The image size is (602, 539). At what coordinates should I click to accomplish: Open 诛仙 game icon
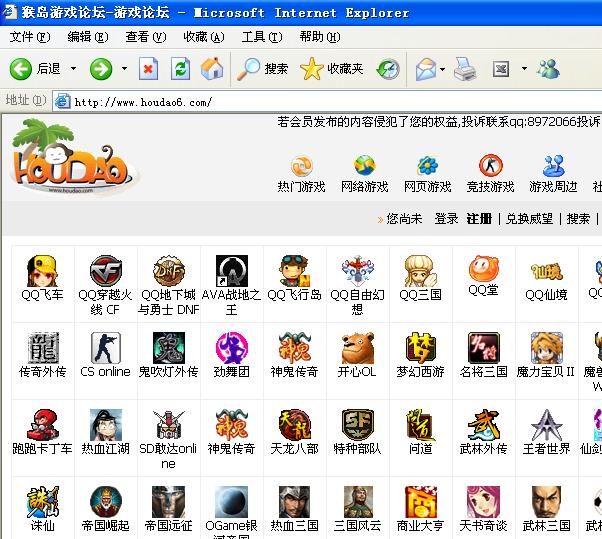click(x=43, y=501)
